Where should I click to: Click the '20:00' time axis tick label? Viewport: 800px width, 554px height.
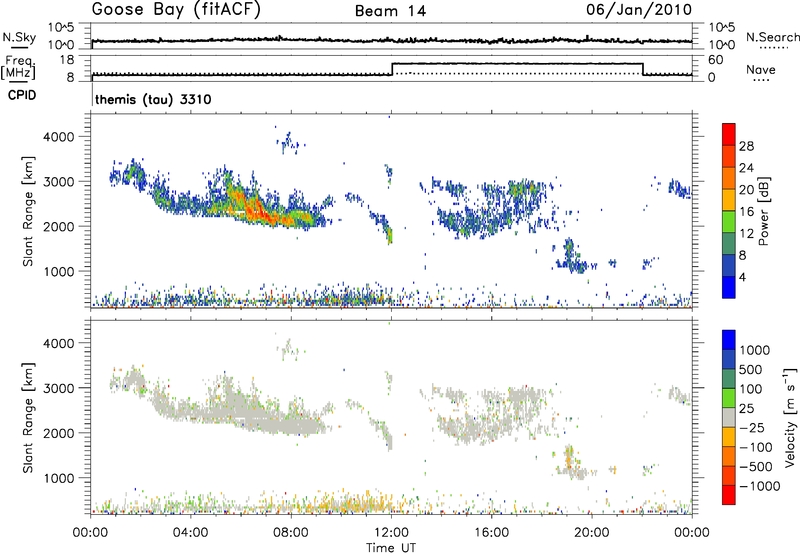[591, 533]
